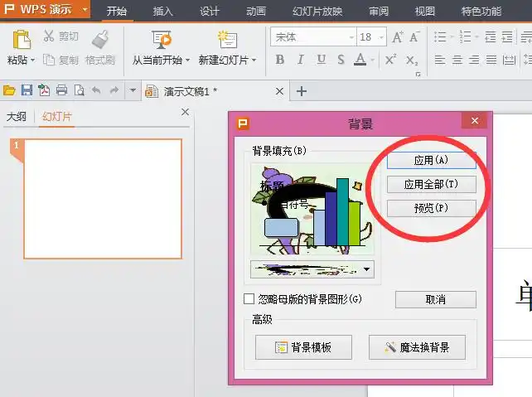Click the bullet list icon
This screenshot has height=397, width=532.
(x=440, y=36)
